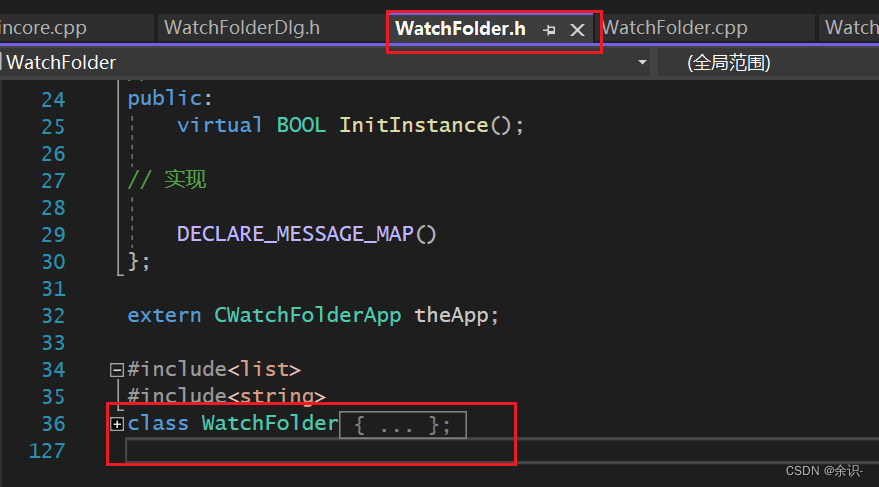
Task: Collapse the #include region at line 34
Action: pyautogui.click(x=117, y=370)
